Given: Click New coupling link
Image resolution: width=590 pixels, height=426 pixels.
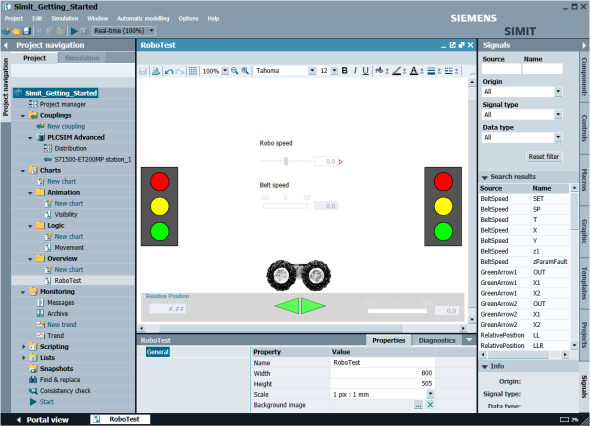Looking at the screenshot, I should (x=66, y=126).
